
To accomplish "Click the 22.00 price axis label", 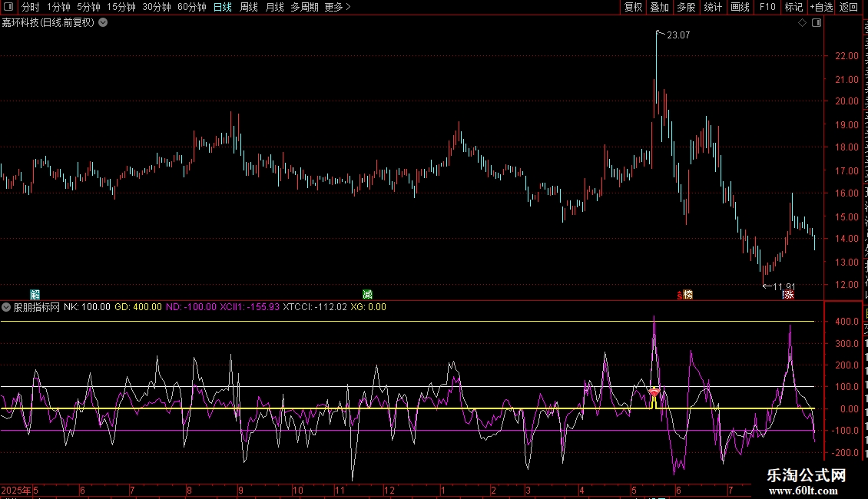I will click(846, 56).
